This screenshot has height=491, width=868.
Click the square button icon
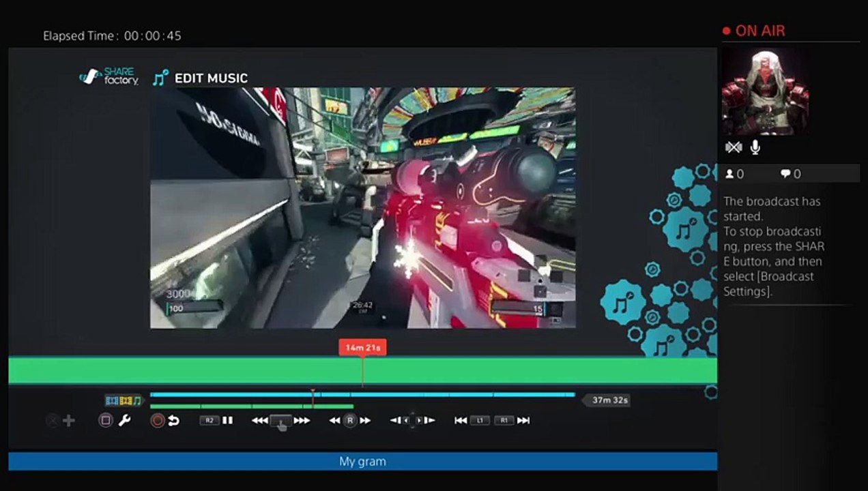105,421
